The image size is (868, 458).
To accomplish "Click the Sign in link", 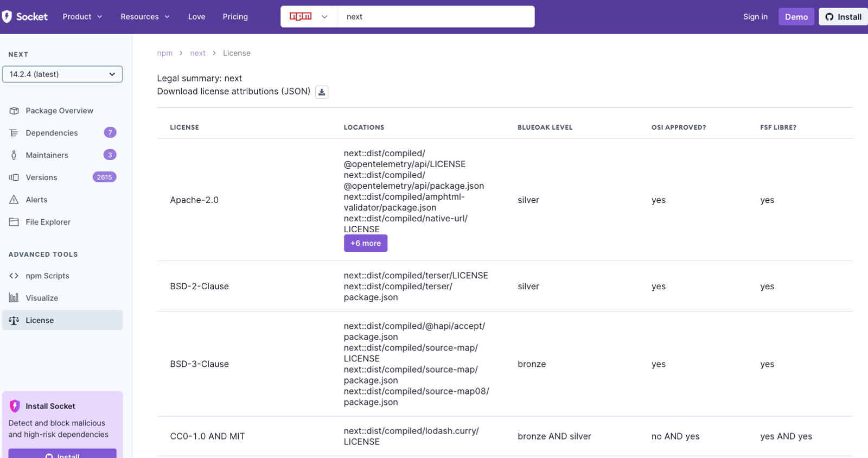I will [x=755, y=17].
